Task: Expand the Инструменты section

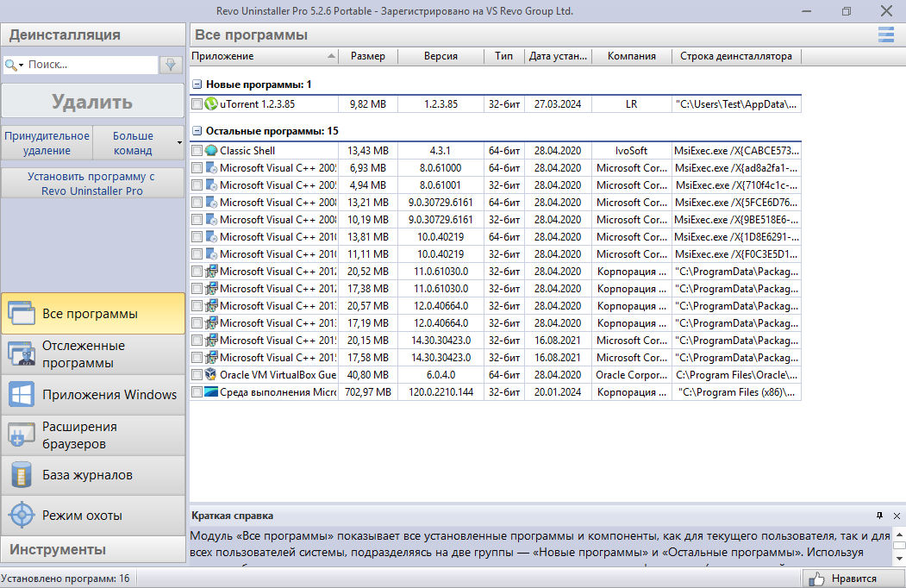Action: pos(93,549)
